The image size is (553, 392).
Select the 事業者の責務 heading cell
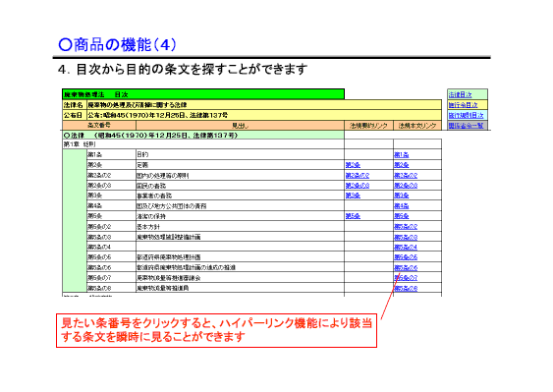[x=240, y=196]
